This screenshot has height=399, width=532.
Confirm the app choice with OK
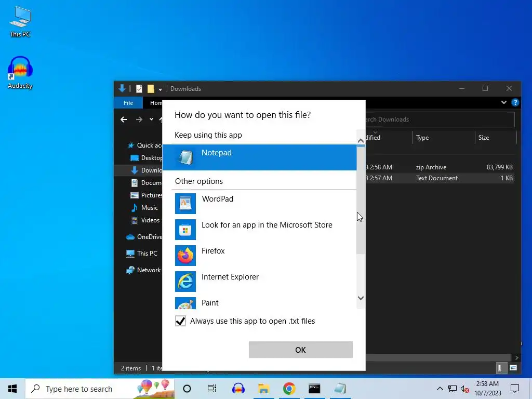[301, 350]
